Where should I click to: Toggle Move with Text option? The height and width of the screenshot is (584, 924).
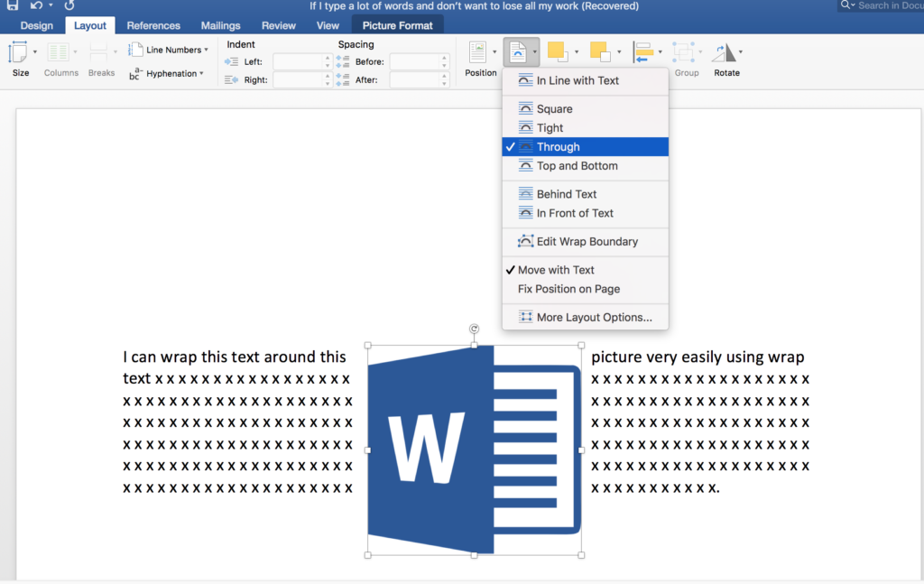coord(585,270)
